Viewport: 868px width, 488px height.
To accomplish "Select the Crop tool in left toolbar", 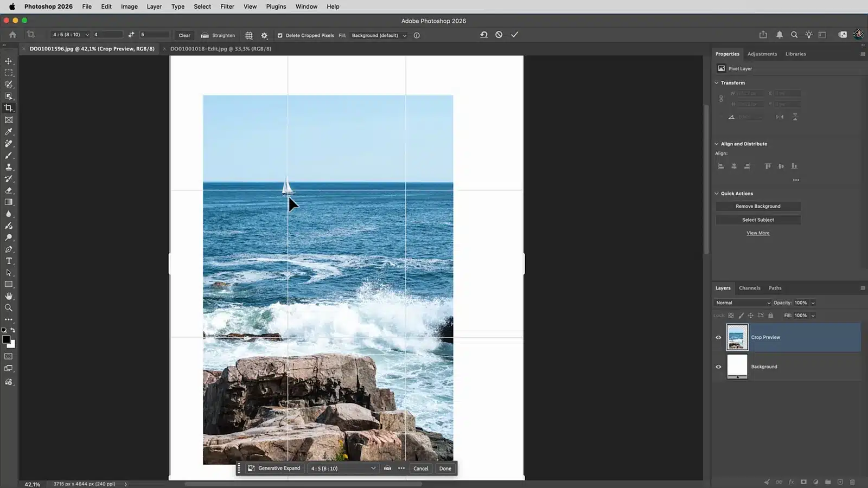I will point(9,108).
